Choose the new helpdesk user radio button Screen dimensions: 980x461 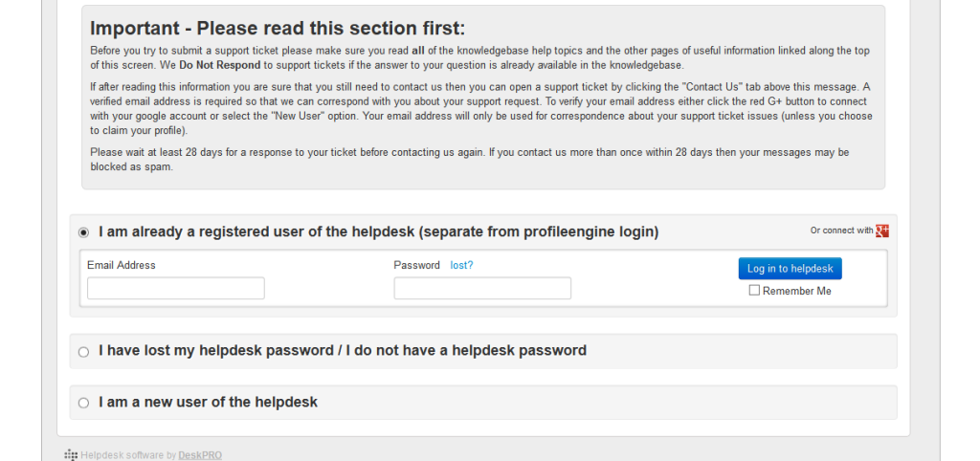83,403
